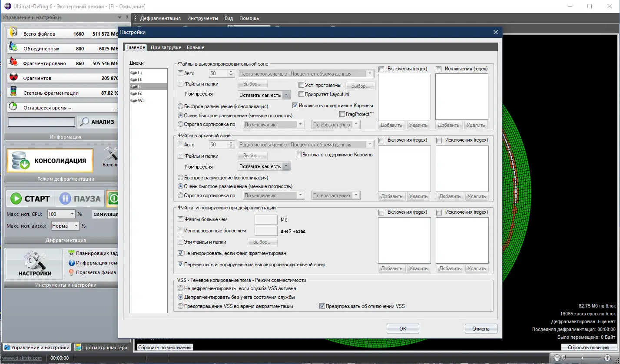620x364 pixels.
Task: Close the Настройки dialog with the X
Action: coord(495,32)
